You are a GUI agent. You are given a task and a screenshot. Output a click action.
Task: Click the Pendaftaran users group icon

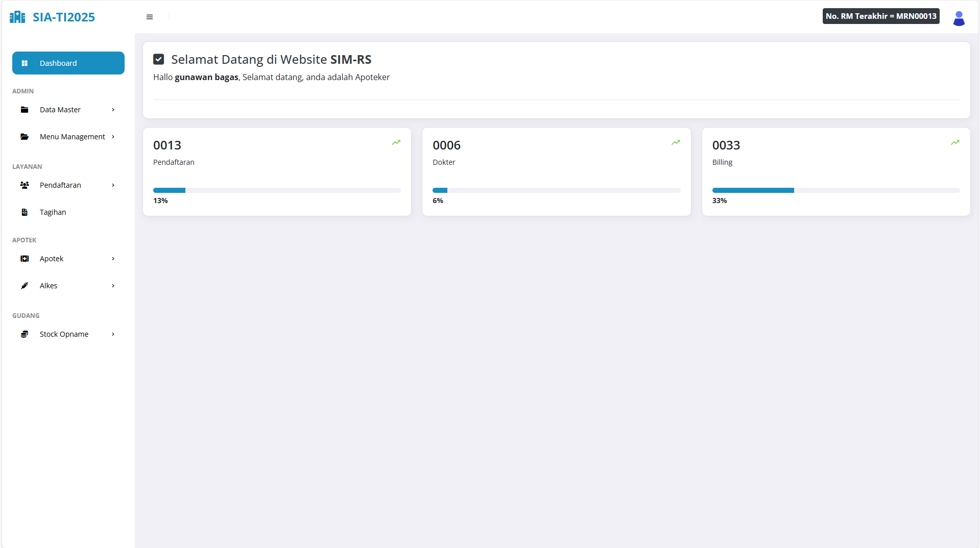coord(25,185)
